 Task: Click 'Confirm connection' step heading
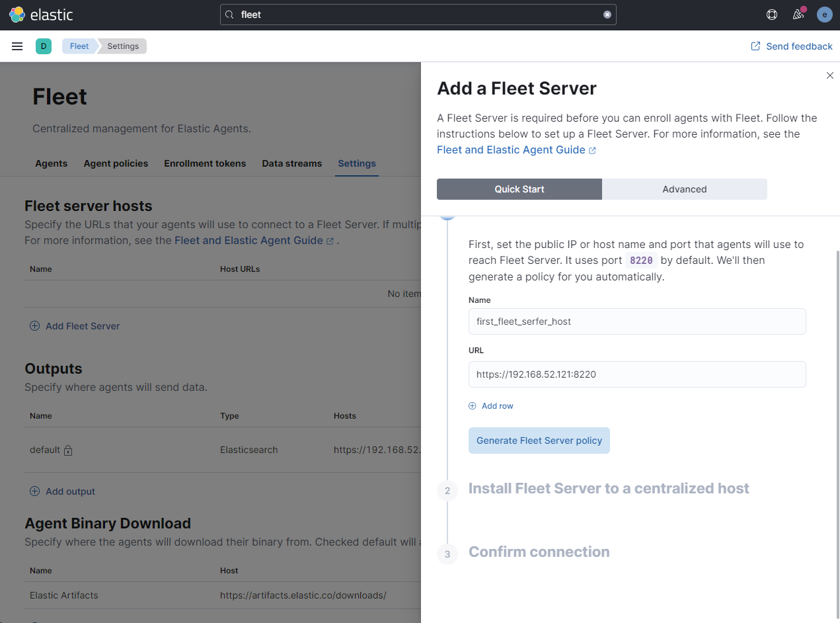point(539,552)
